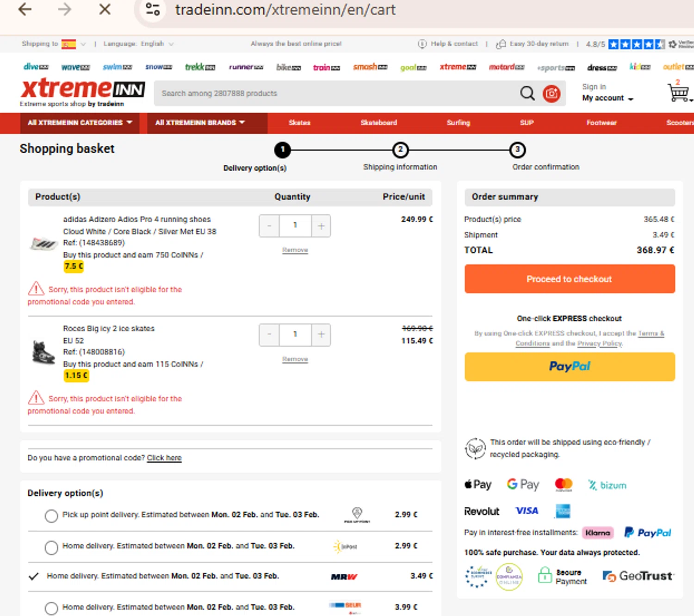Decrease adidas Adizero quantity with minus
The height and width of the screenshot is (616, 694).
pyautogui.click(x=269, y=226)
